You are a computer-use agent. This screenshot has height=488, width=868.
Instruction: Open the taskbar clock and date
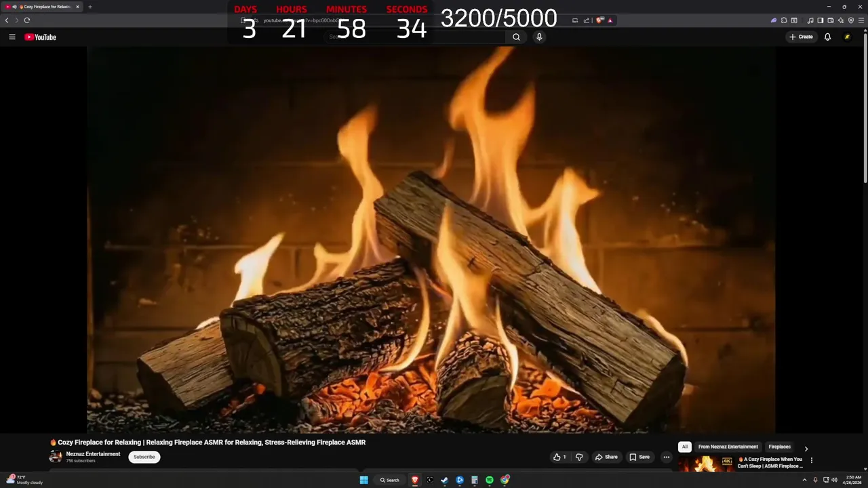(x=854, y=480)
